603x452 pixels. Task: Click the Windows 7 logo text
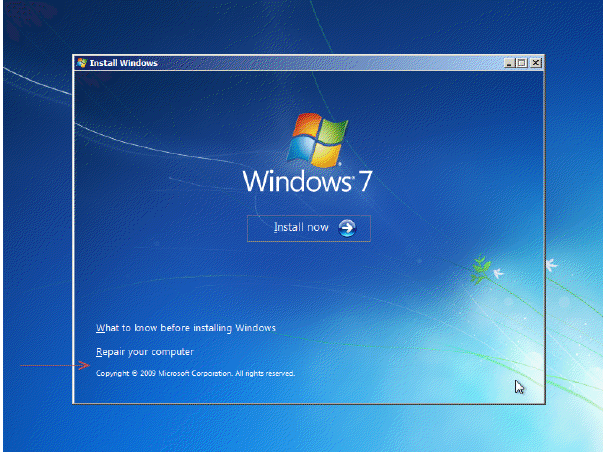point(308,181)
